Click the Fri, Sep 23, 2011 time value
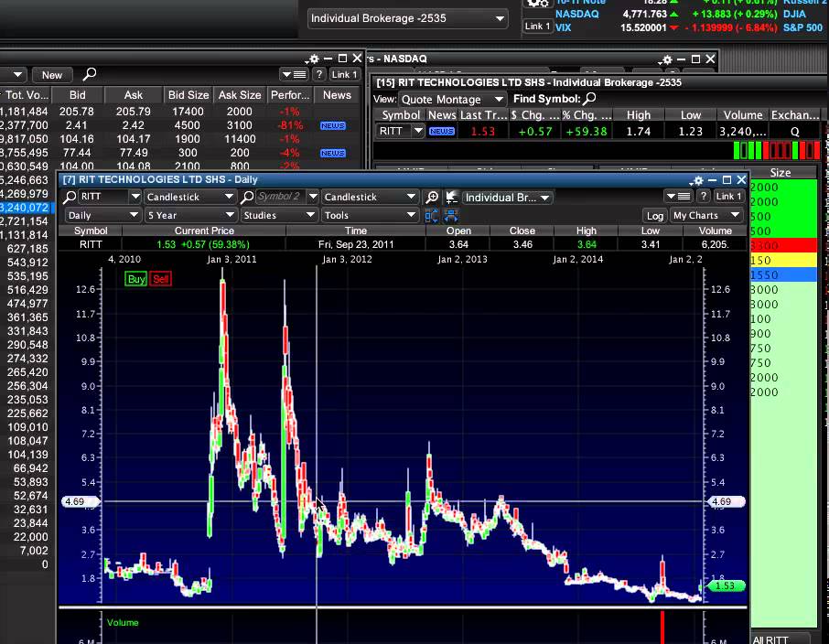This screenshot has width=829, height=644. [x=356, y=245]
